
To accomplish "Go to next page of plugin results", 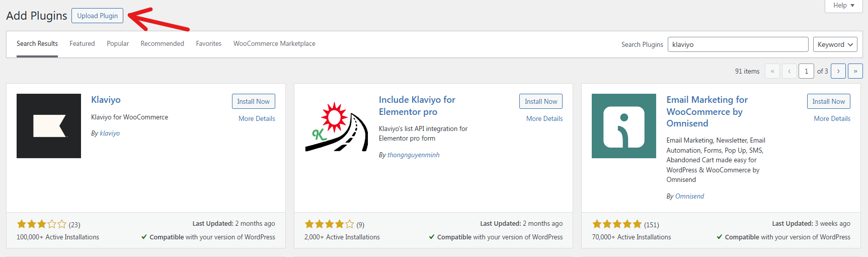I will (838, 71).
